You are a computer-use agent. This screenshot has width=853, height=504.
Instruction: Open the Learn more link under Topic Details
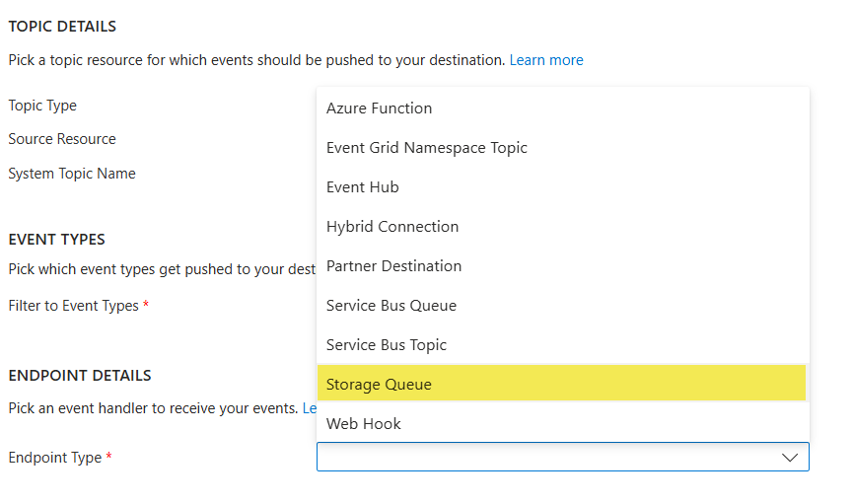(546, 60)
